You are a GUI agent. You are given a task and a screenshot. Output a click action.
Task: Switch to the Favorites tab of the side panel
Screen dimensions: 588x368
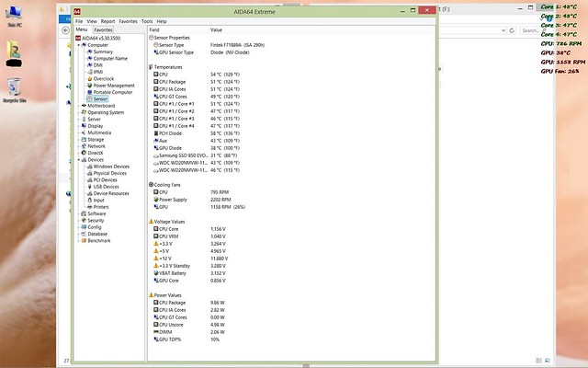tap(103, 29)
